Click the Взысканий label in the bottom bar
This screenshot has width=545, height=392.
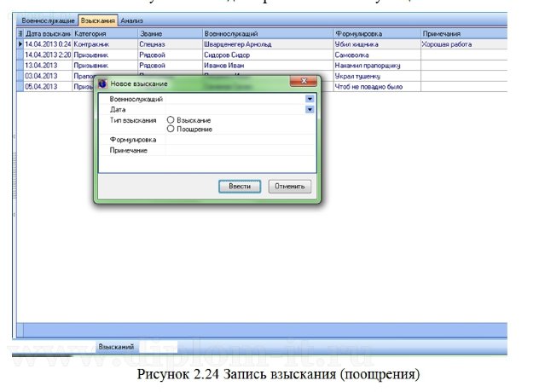coord(116,347)
